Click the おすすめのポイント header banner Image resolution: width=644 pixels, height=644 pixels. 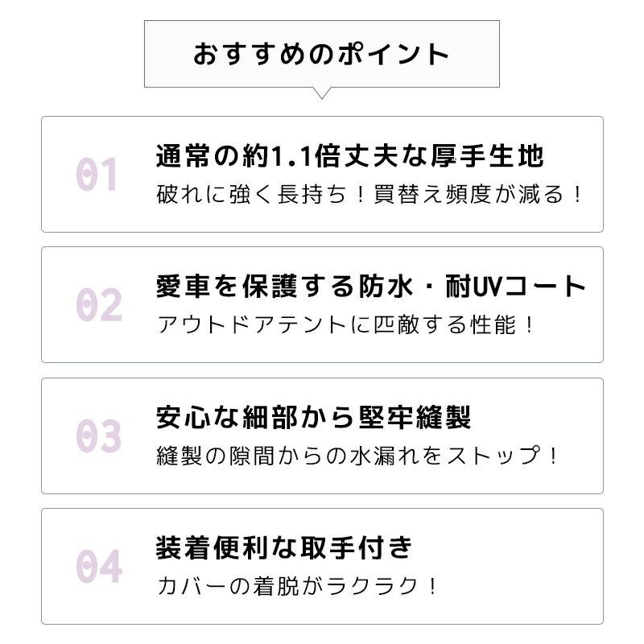tap(321, 54)
